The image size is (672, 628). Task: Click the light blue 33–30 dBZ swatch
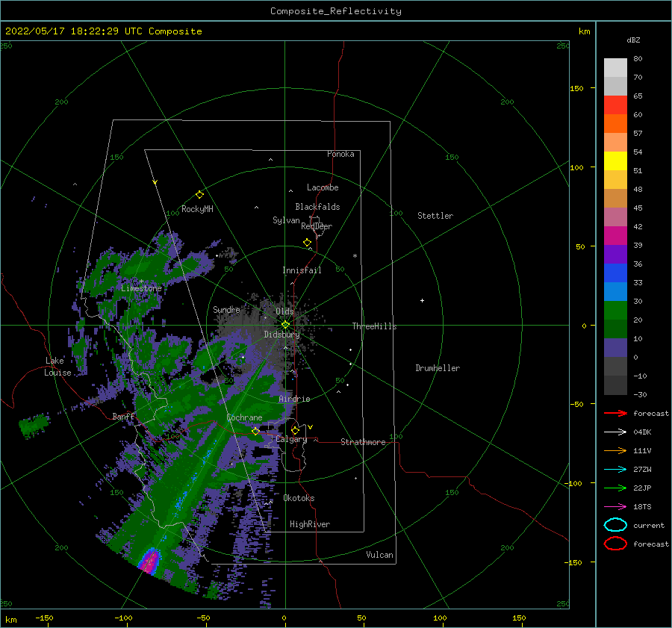(615, 292)
